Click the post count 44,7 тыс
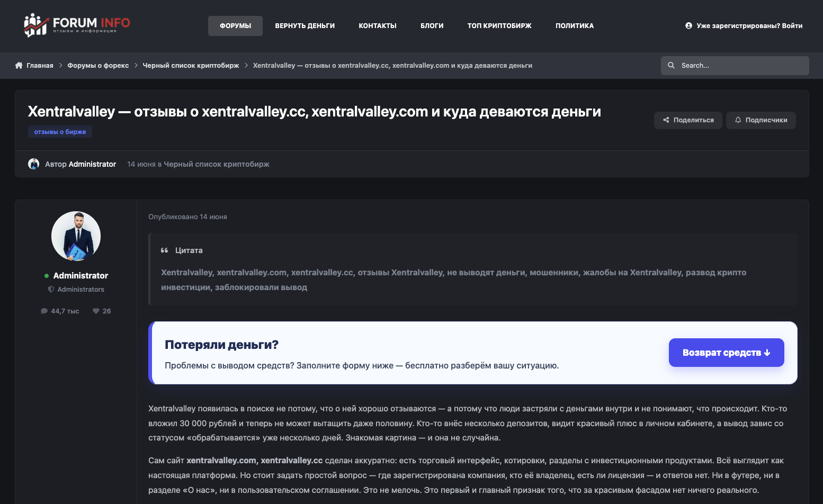This screenshot has width=823, height=504. tap(60, 311)
